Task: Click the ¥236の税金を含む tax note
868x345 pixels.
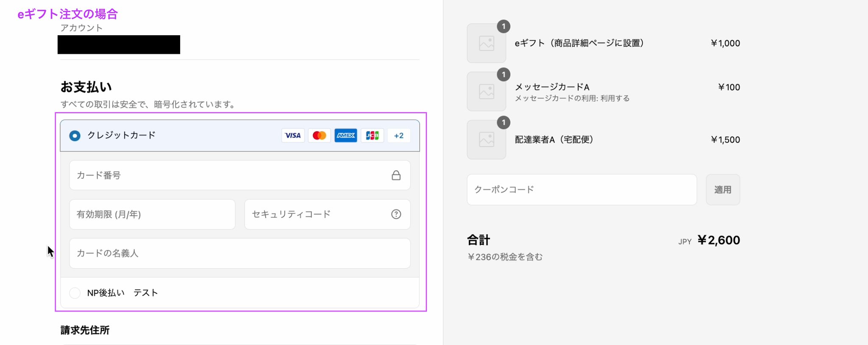Action: coord(505,257)
